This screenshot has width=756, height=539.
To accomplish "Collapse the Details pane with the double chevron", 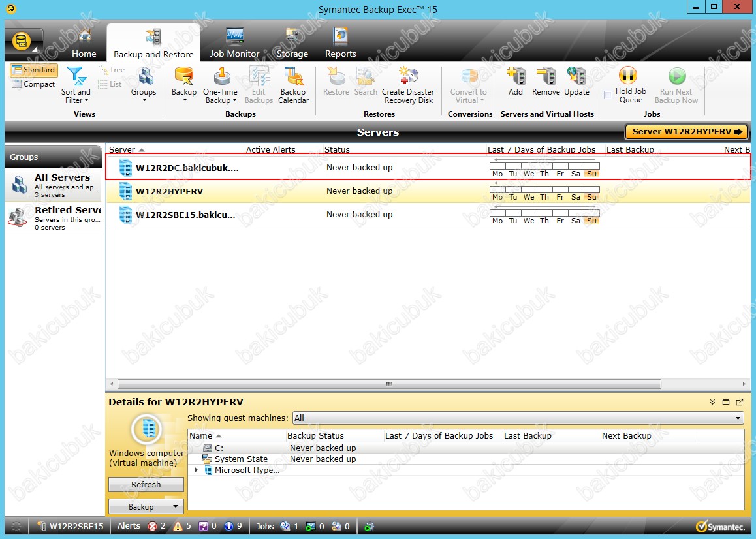I will (x=713, y=402).
